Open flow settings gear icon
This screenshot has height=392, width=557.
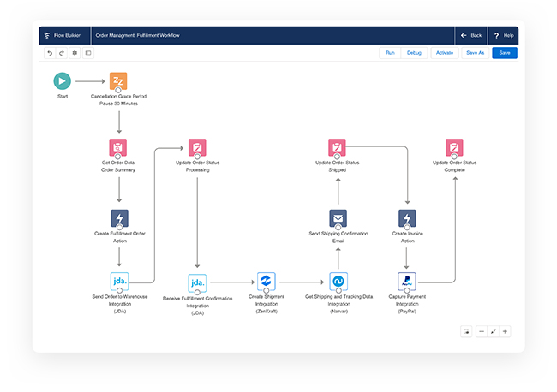(x=75, y=53)
